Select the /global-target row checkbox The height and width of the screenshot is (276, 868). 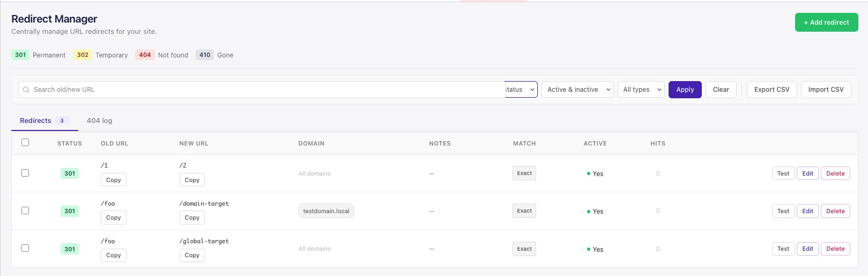(x=25, y=248)
